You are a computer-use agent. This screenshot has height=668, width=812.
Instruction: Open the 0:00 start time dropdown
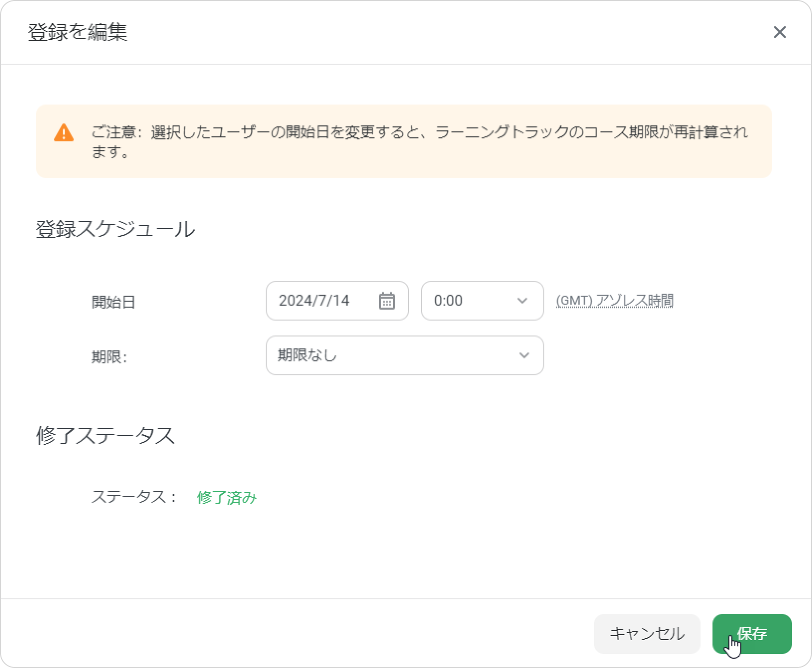coord(482,301)
